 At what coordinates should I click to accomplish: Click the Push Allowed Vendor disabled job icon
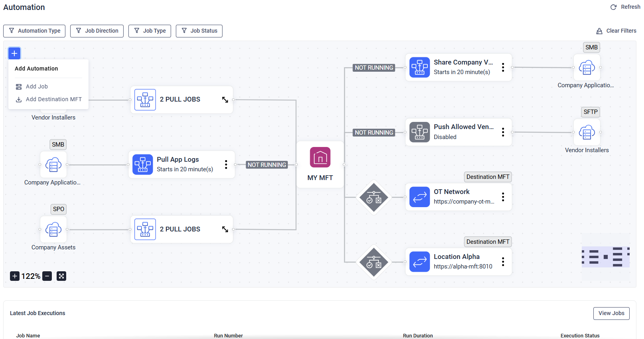419,132
